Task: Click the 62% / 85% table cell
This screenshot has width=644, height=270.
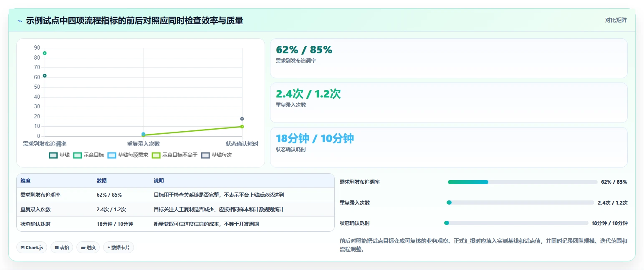Action: (109, 195)
